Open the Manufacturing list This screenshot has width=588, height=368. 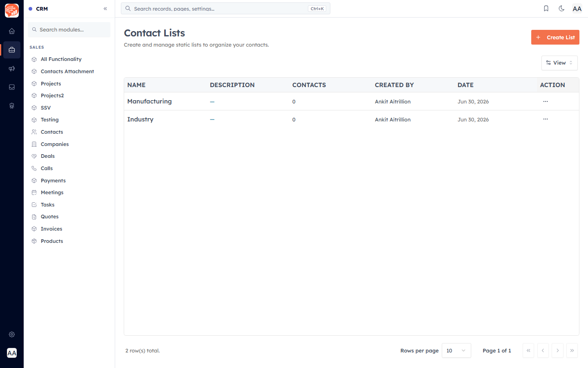point(149,101)
